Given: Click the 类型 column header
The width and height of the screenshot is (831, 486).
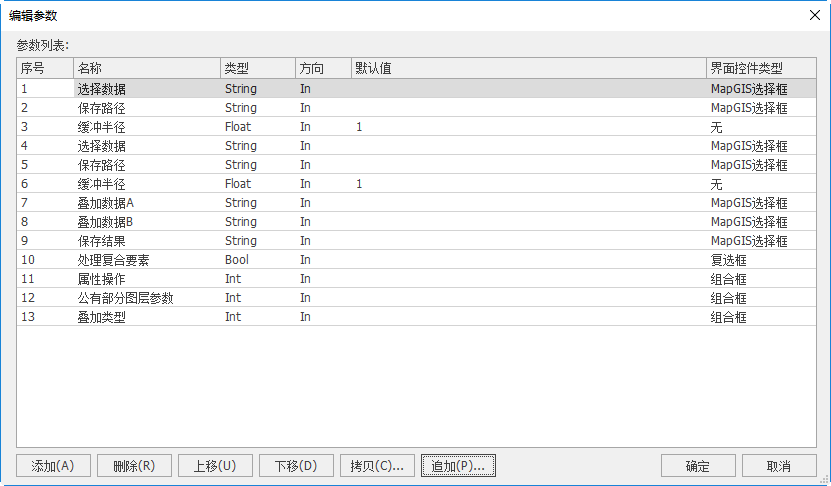Looking at the screenshot, I should [257, 68].
